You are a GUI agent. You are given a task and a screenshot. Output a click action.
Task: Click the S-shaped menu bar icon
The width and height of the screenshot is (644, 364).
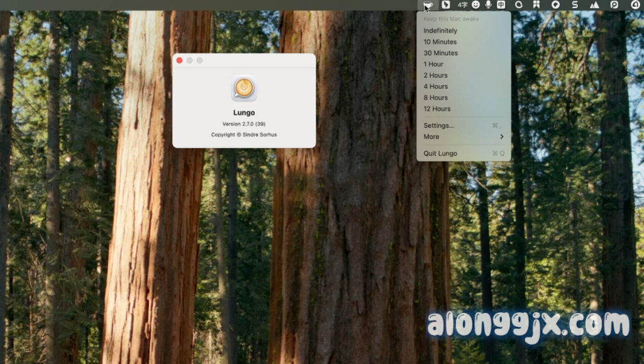[574, 5]
